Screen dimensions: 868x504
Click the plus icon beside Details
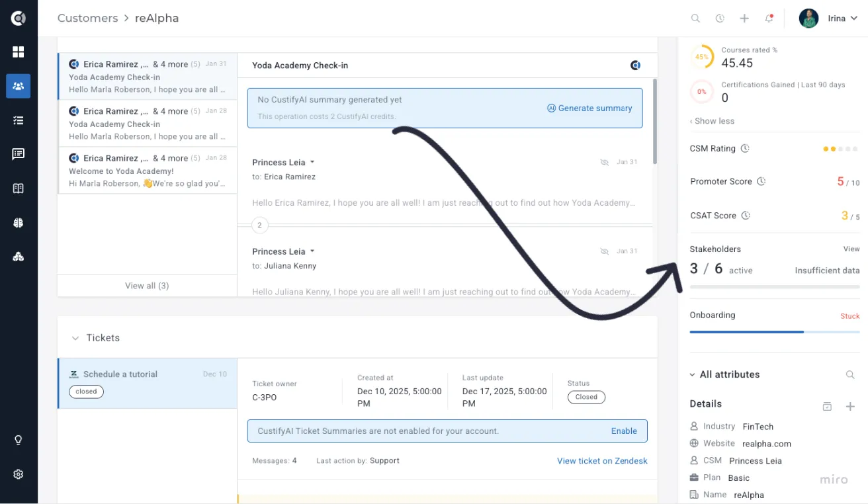tap(851, 407)
